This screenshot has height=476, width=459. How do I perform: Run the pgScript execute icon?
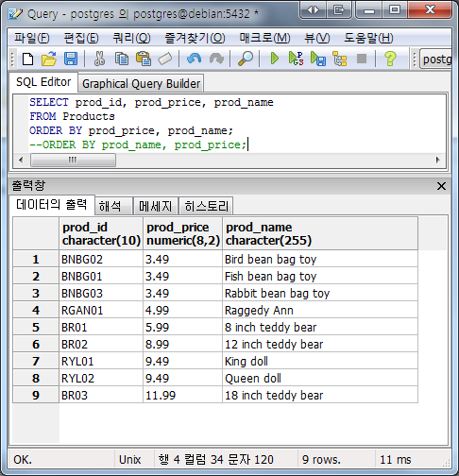296,59
